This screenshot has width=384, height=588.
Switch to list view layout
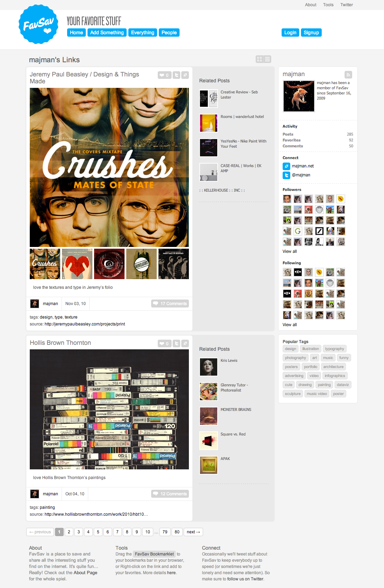point(267,59)
